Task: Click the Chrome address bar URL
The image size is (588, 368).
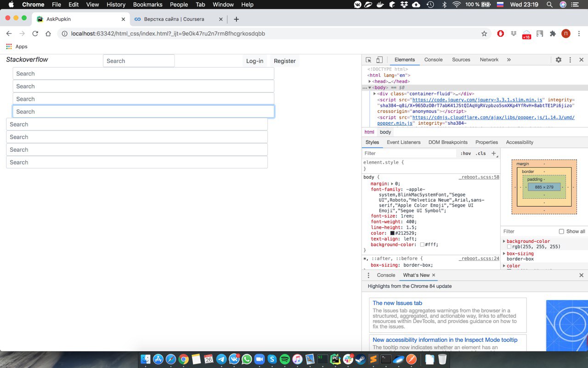Action: point(168,34)
